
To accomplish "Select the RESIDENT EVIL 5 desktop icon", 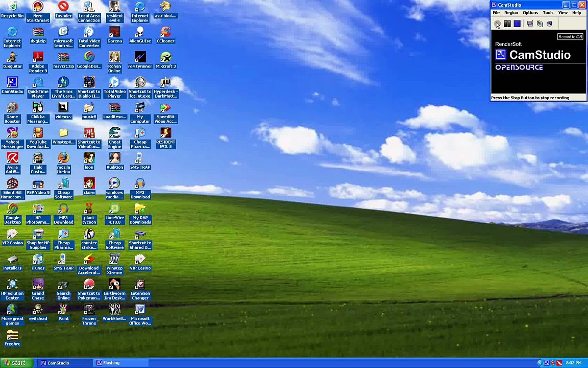I will [x=166, y=138].
